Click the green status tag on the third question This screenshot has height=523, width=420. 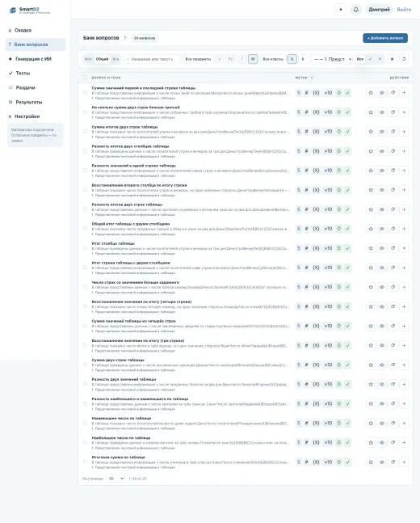(x=339, y=132)
